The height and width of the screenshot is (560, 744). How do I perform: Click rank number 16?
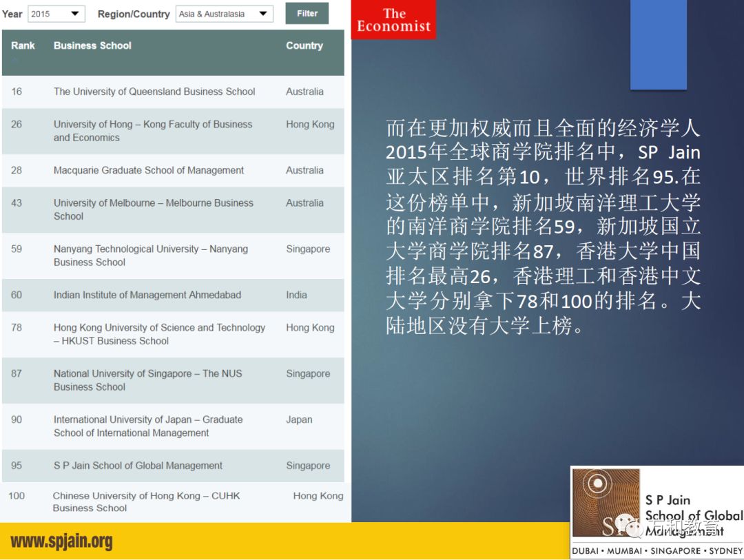17,92
